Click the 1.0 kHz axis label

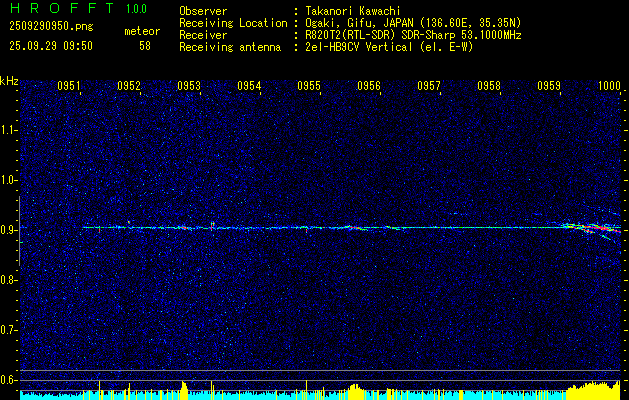8,180
